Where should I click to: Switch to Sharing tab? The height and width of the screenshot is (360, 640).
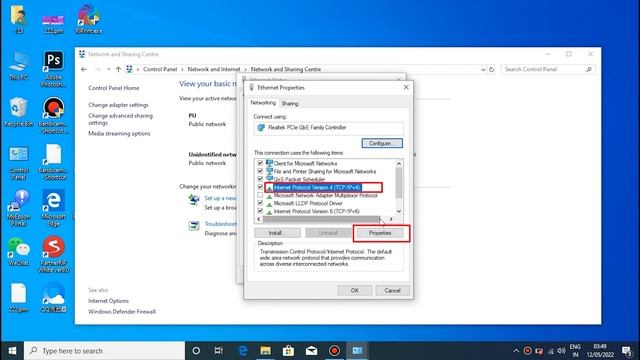290,104
